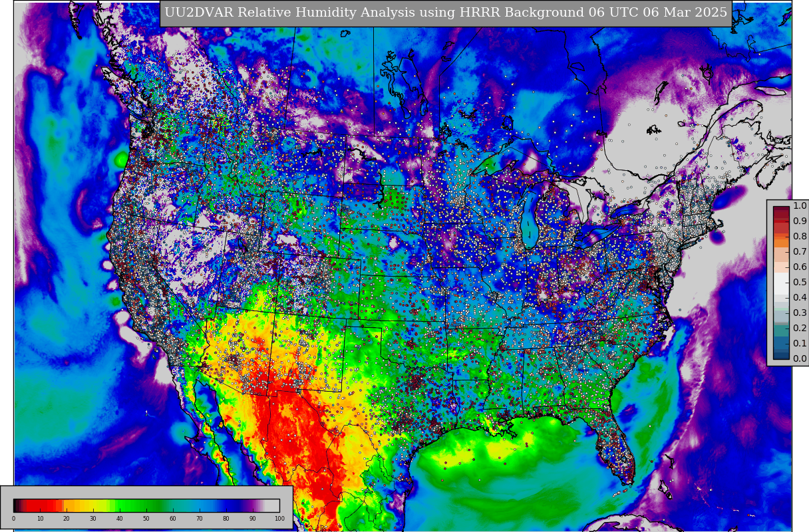Click the '90' tick on the humidity colorbar
Viewport: 809px width, 532px height.
tap(253, 519)
